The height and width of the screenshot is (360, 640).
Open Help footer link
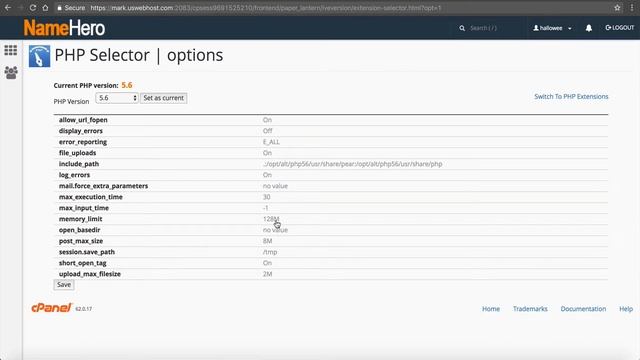[x=626, y=309]
